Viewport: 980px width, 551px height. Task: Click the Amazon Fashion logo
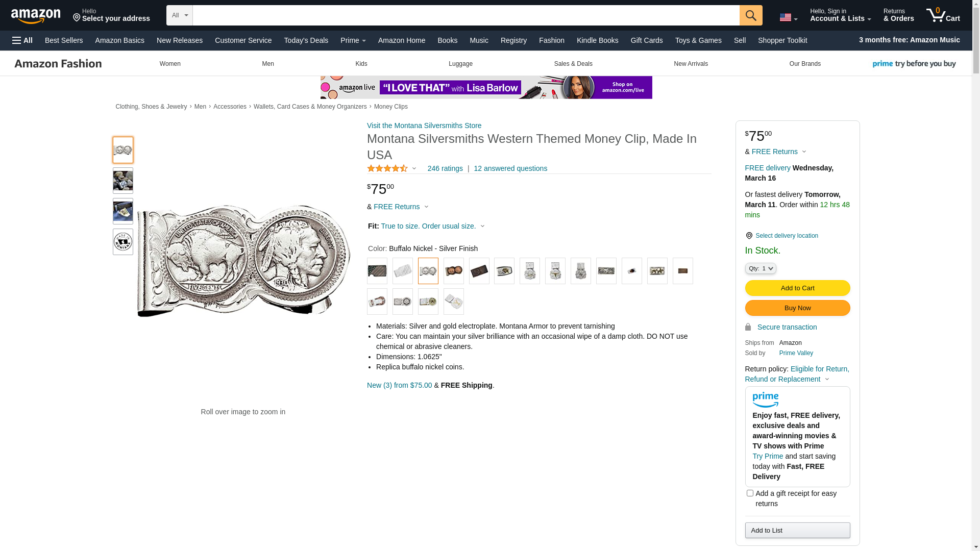tap(58, 64)
